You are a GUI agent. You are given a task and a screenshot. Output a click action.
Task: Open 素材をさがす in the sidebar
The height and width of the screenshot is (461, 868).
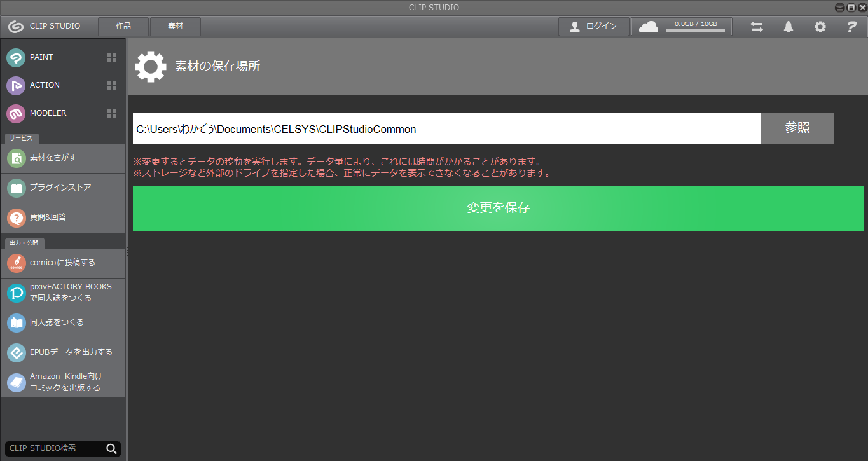click(63, 158)
